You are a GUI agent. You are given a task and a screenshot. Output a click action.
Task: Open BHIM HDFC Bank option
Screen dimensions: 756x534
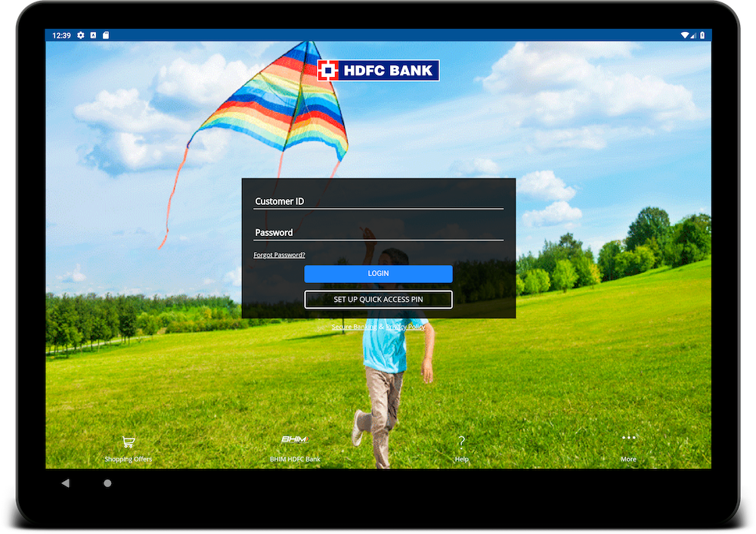[x=295, y=439]
